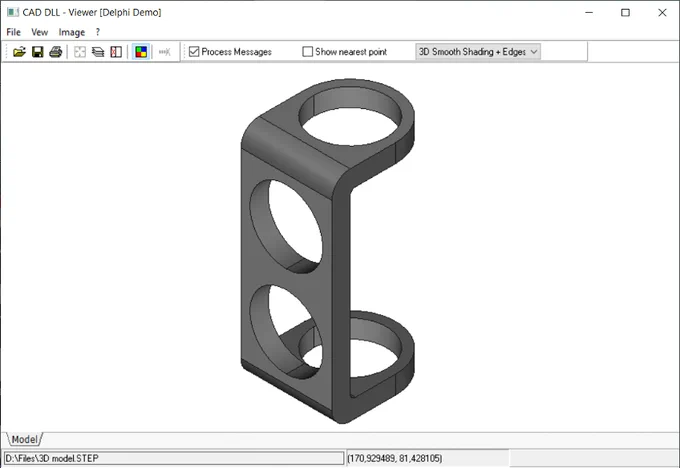Open the ? help menu
Screen dimensions: 680x468
[98, 32]
